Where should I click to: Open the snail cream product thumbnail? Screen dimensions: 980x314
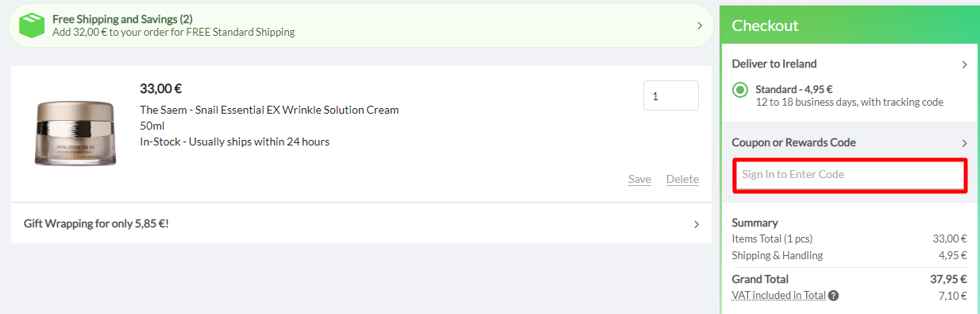(x=75, y=133)
